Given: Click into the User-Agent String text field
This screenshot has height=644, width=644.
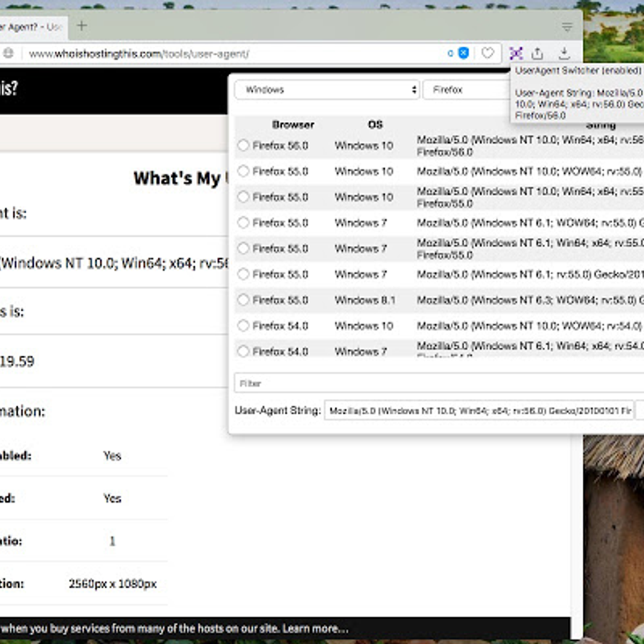Looking at the screenshot, I should click(479, 411).
